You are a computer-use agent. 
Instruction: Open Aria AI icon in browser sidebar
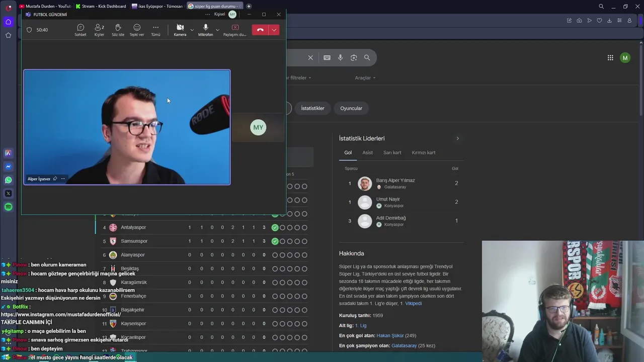(8, 153)
